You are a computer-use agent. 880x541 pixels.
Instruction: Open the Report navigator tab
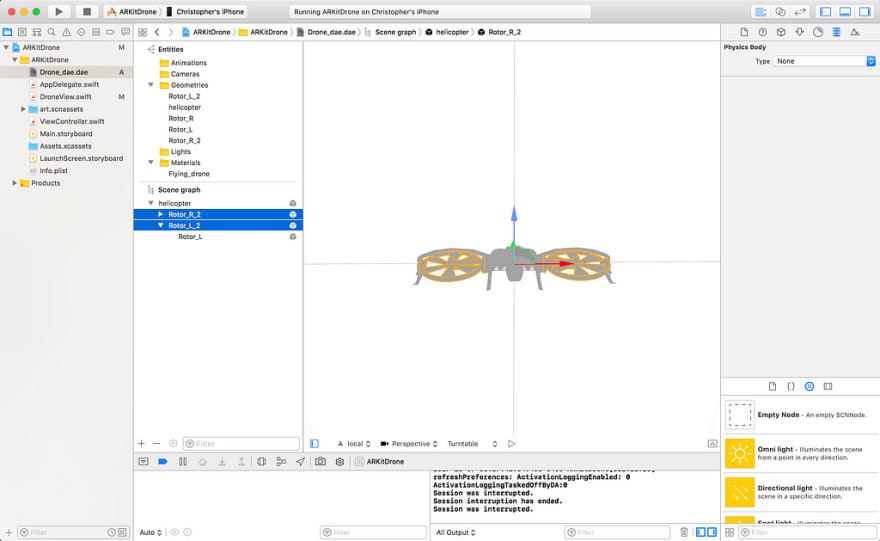[125, 32]
